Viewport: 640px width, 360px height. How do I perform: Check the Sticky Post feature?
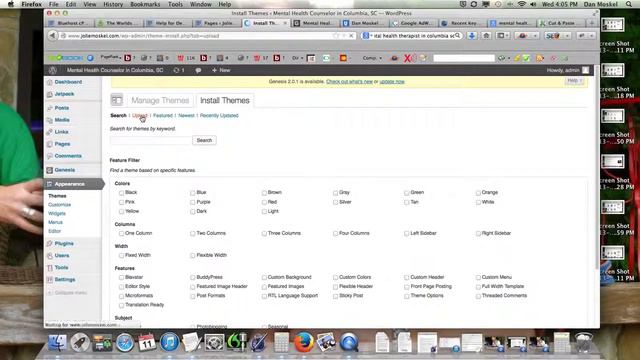[335, 296]
